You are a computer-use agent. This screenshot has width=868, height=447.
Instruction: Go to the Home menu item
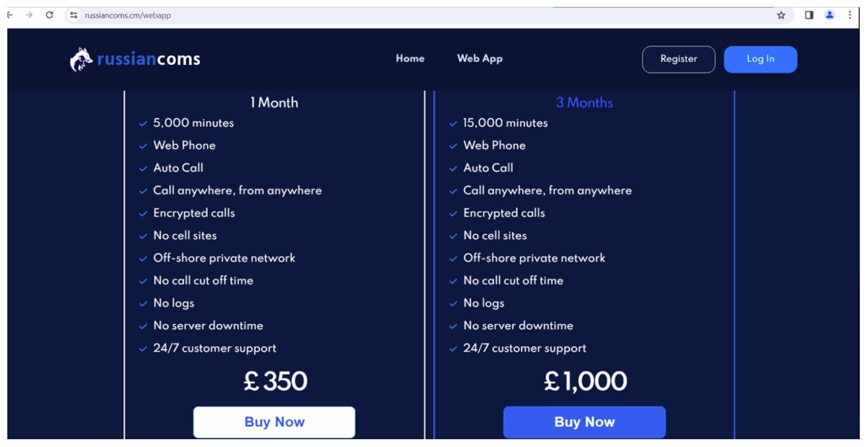(x=410, y=58)
